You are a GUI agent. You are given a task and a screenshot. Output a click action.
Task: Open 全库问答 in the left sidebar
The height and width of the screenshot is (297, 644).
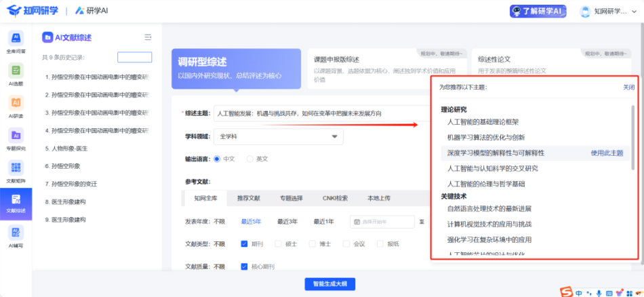tap(16, 41)
